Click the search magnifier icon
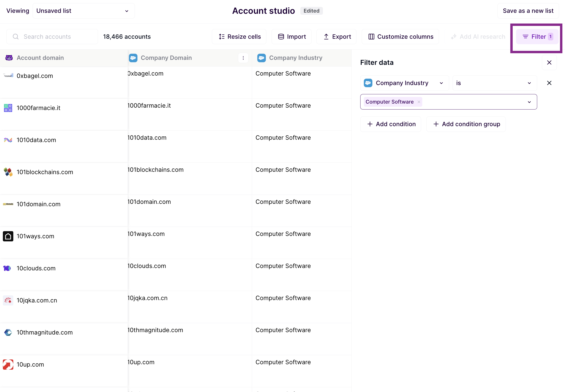565x392 pixels. tap(16, 36)
